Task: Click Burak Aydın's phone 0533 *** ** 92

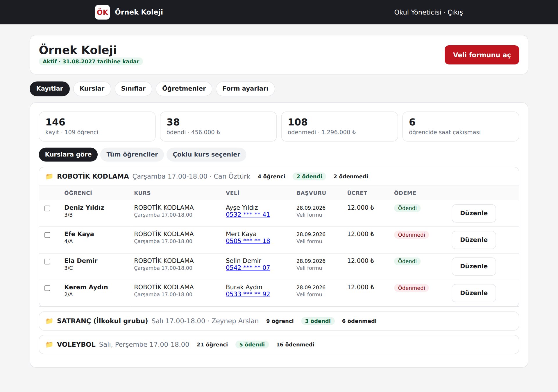Action: coord(248,294)
